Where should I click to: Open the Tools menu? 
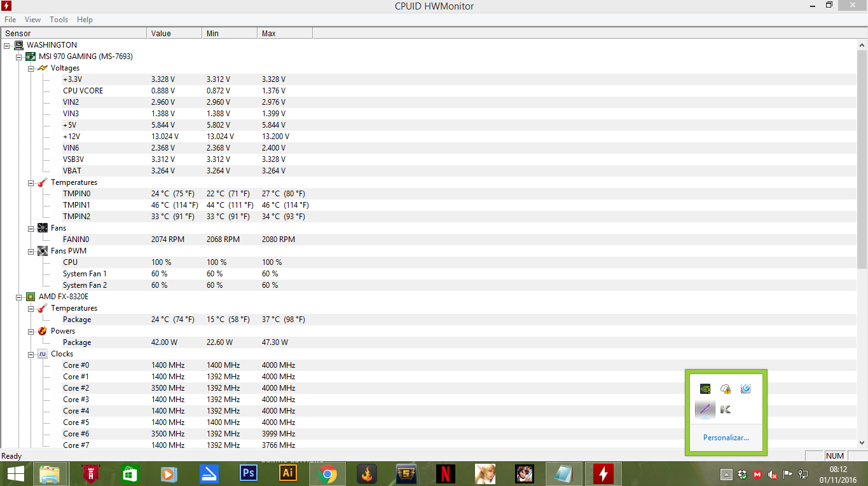[x=59, y=20]
